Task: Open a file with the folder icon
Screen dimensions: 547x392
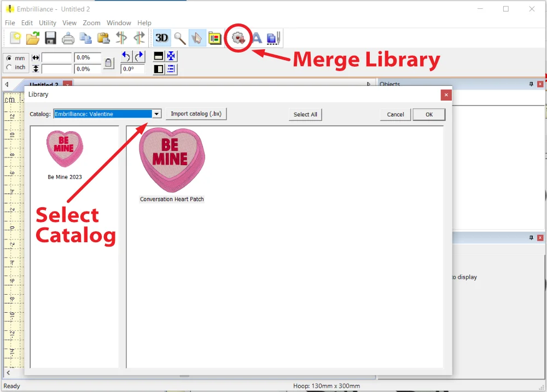Action: point(33,38)
